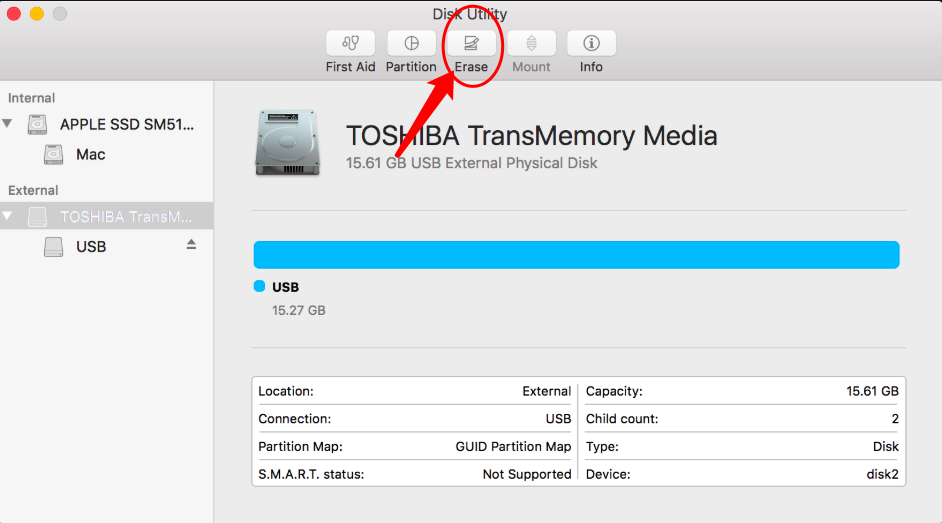Click the S.M.A.R.T. status row

point(415,474)
